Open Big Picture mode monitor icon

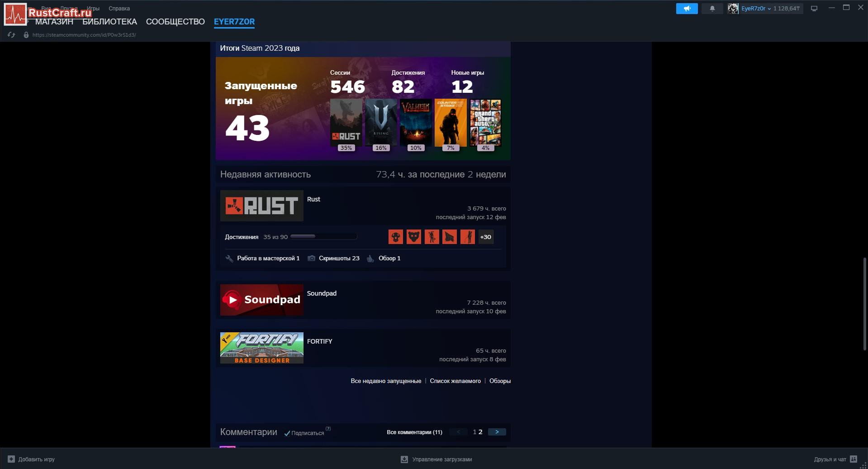[814, 9]
